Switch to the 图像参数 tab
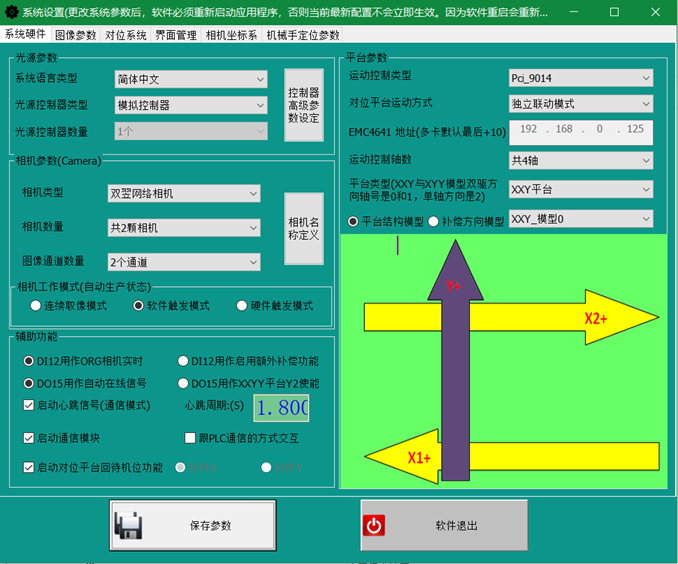 75,34
